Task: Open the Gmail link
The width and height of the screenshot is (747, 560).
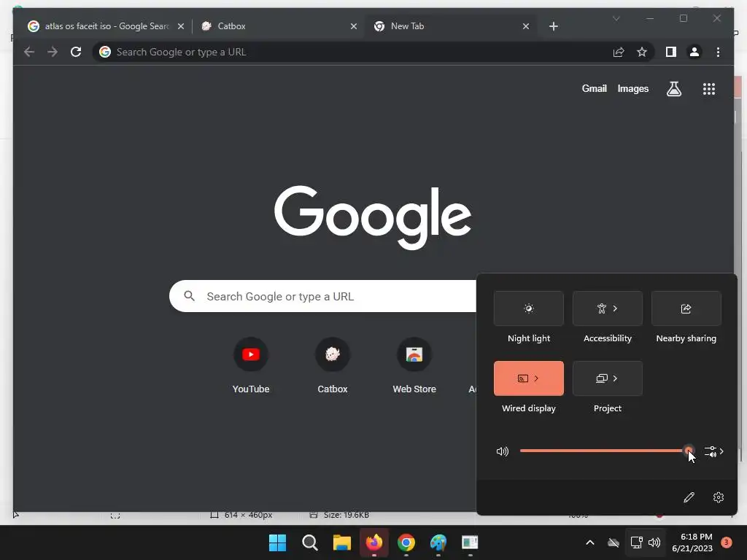Action: click(x=594, y=88)
